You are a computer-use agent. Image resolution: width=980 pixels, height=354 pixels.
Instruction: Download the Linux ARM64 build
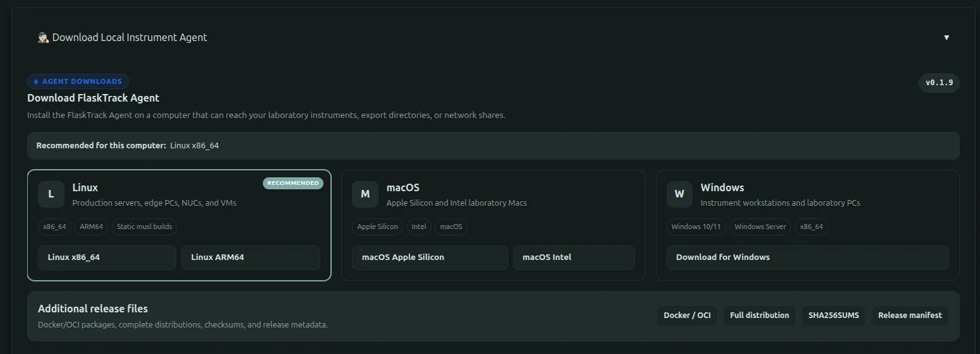pyautogui.click(x=251, y=257)
